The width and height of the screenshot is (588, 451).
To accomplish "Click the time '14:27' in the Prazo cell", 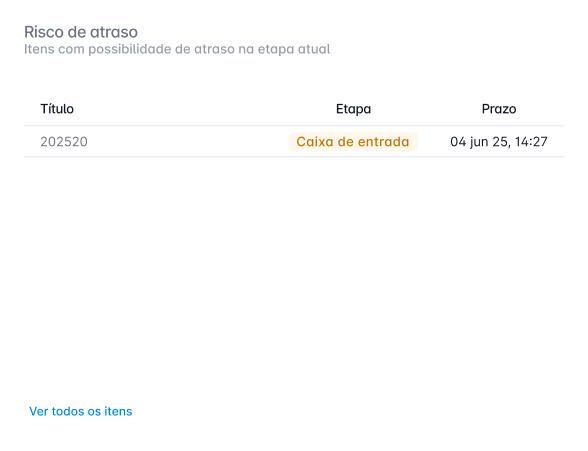I will coord(531,142).
